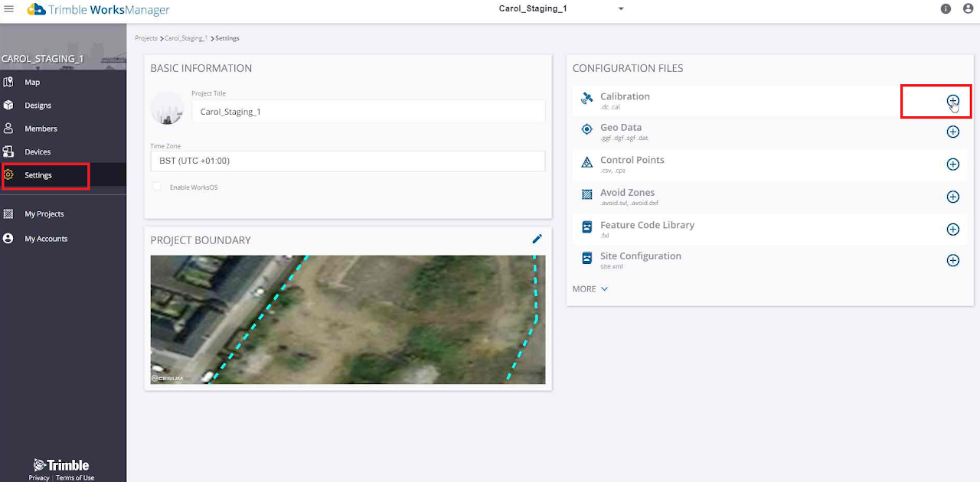Click the Feature Code Library icon
The width and height of the screenshot is (980, 482).
(x=587, y=227)
